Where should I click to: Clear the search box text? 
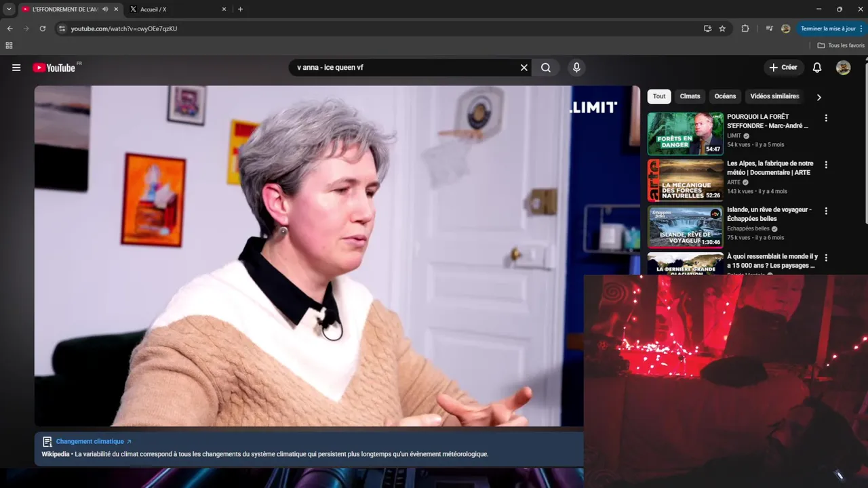(x=524, y=68)
